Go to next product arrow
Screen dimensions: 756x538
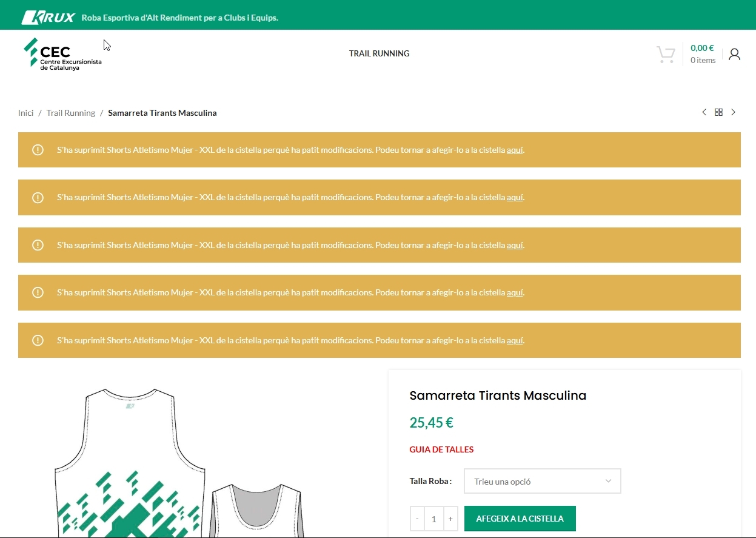pyautogui.click(x=733, y=112)
